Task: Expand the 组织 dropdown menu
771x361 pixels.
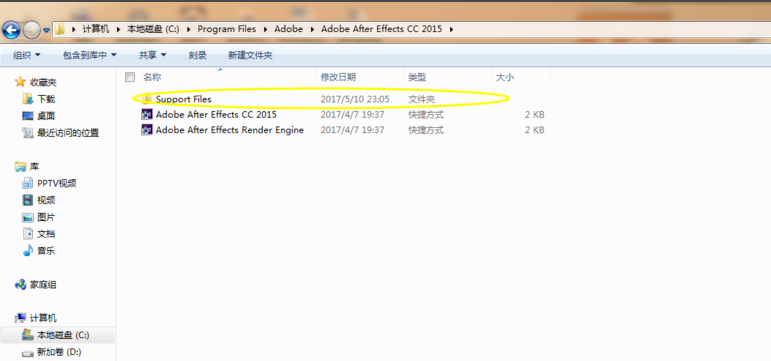Action: (x=27, y=55)
